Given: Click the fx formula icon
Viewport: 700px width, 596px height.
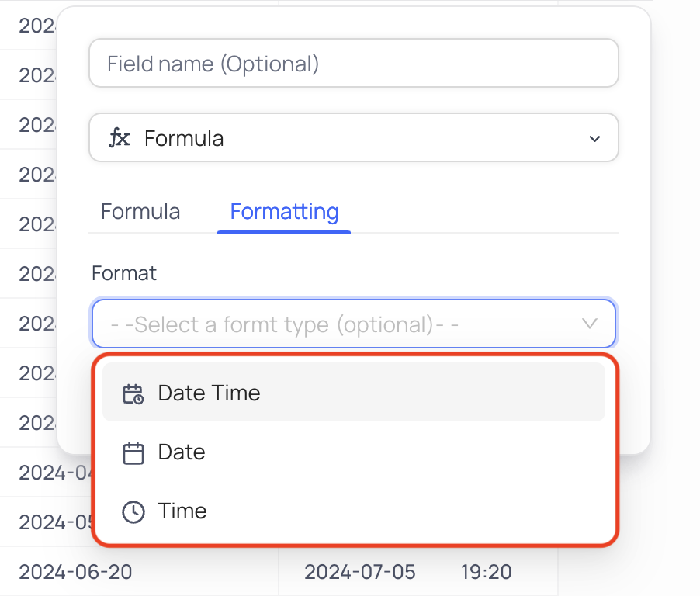Looking at the screenshot, I should tap(120, 138).
